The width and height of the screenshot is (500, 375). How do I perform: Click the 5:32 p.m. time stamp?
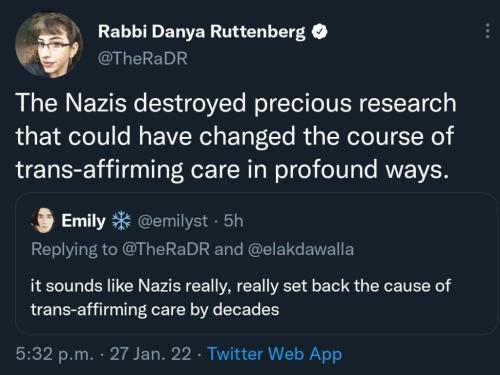(55, 354)
